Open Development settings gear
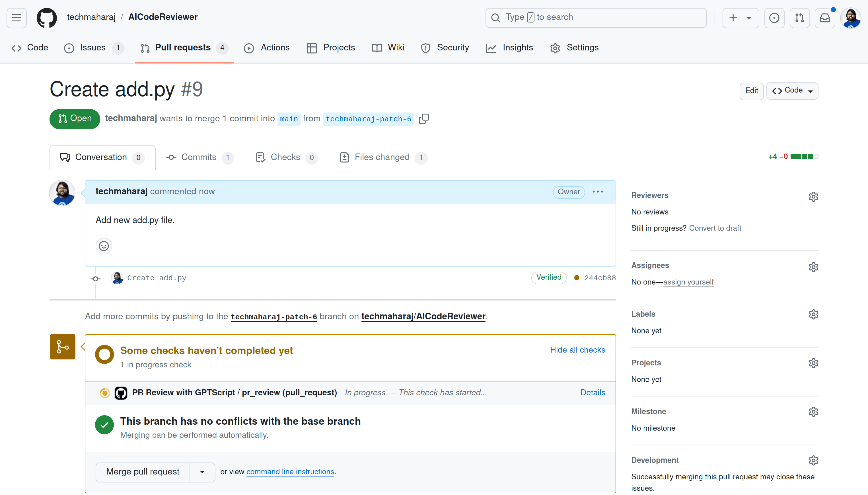 813,460
